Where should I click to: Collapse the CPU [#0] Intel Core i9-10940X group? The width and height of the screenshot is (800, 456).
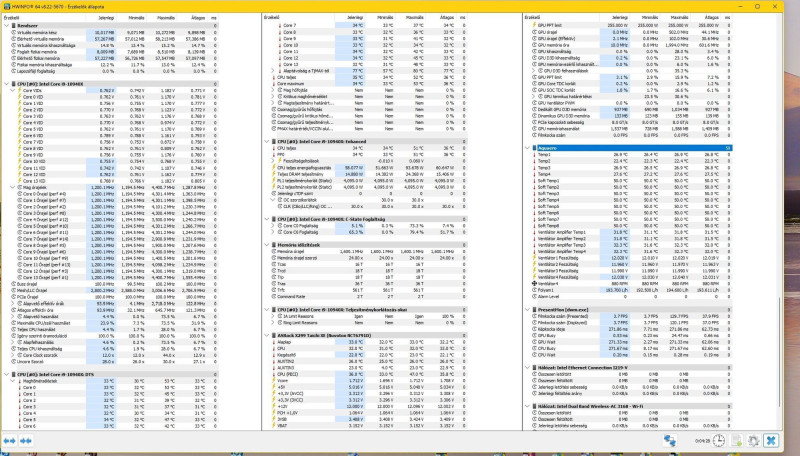(6, 84)
